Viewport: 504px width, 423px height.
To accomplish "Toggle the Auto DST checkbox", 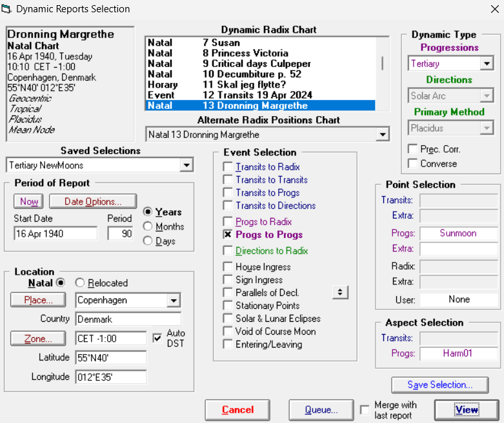I will pyautogui.click(x=157, y=339).
